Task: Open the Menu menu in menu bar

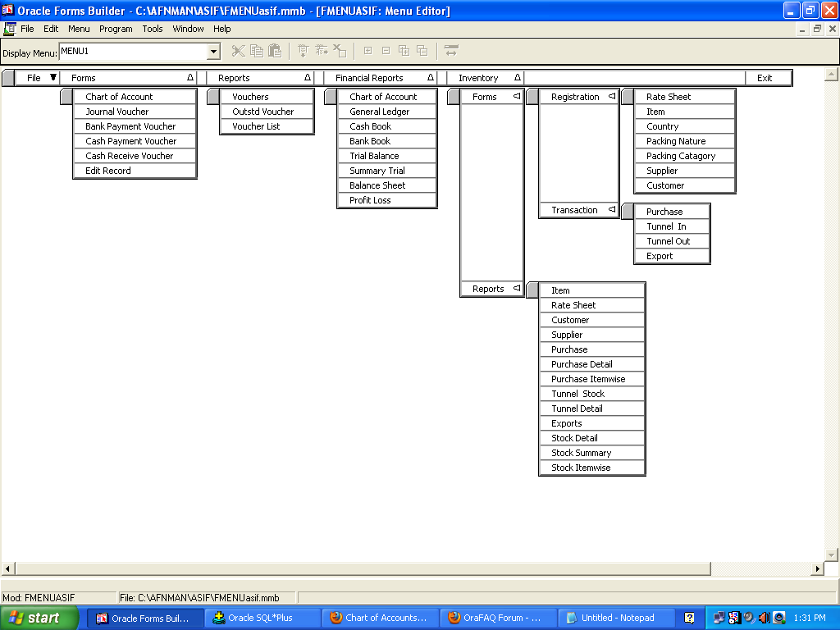Action: coord(79,29)
